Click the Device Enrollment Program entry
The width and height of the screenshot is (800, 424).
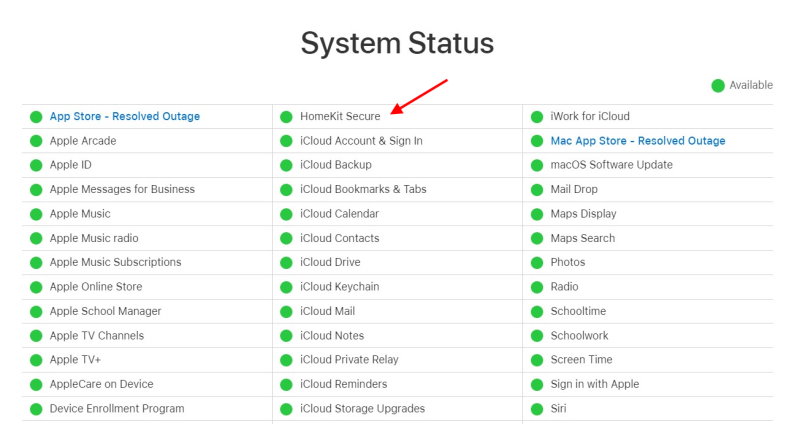tap(117, 409)
